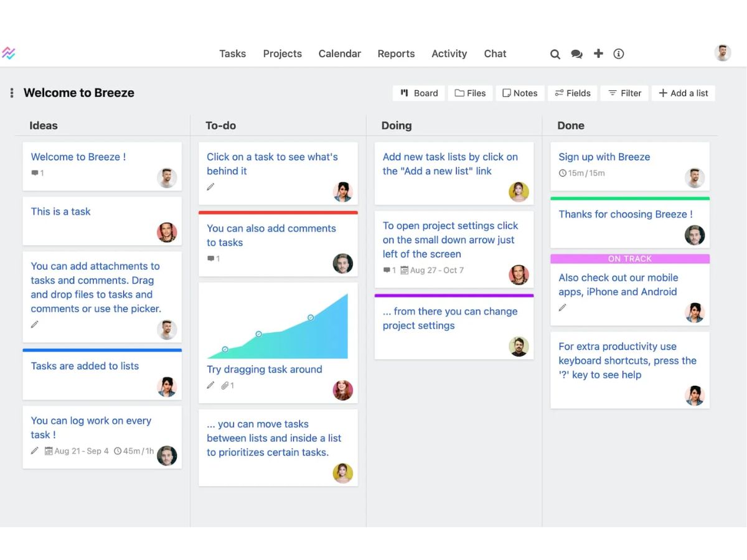This screenshot has height=560, width=747.
Task: Click the plus add icon in header
Action: (598, 54)
